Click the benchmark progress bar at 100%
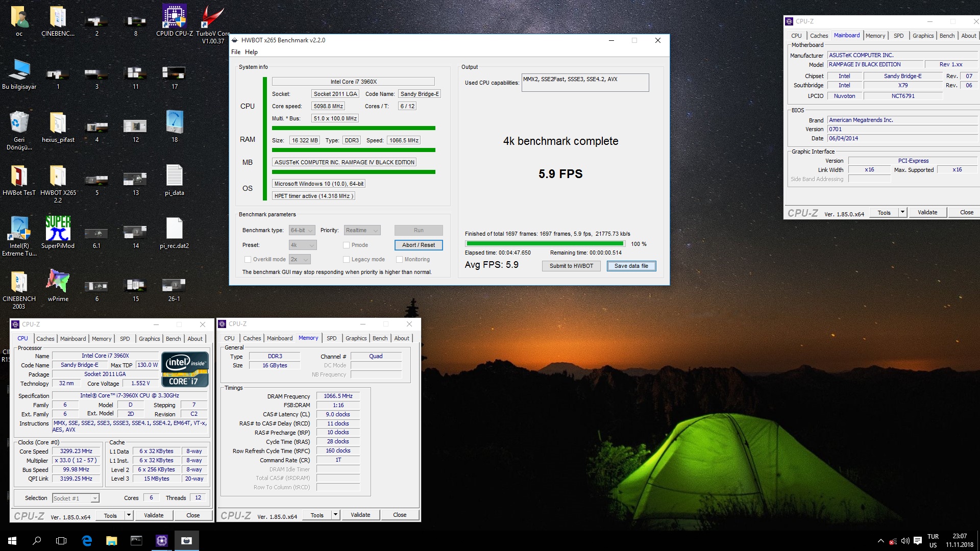 pyautogui.click(x=545, y=244)
